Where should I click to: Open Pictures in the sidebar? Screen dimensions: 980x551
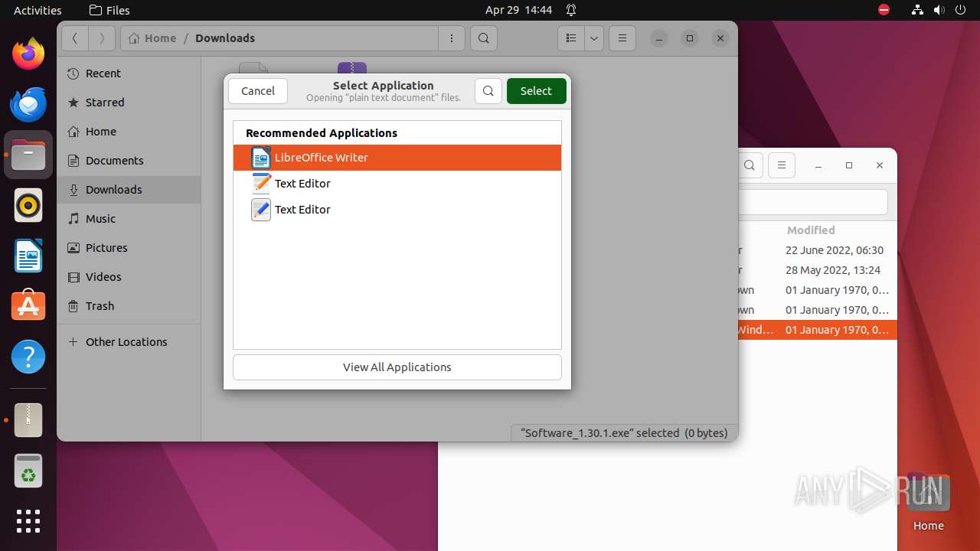(x=129, y=248)
